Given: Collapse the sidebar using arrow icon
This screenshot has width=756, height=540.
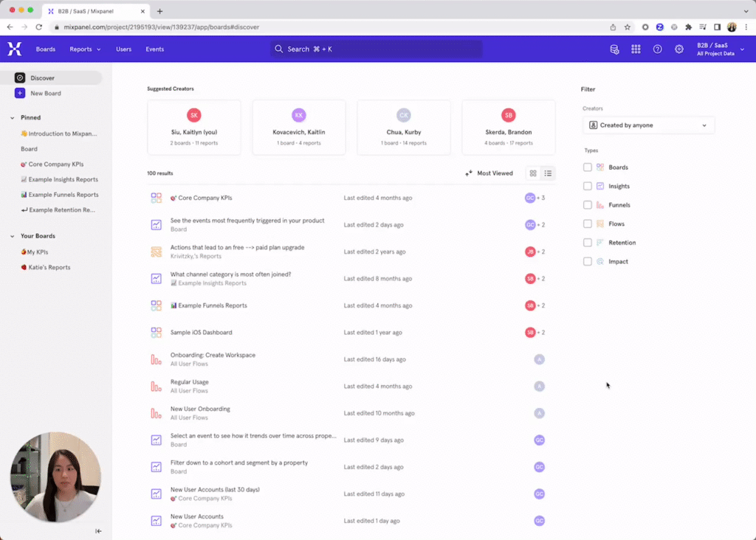Looking at the screenshot, I should coord(98,531).
